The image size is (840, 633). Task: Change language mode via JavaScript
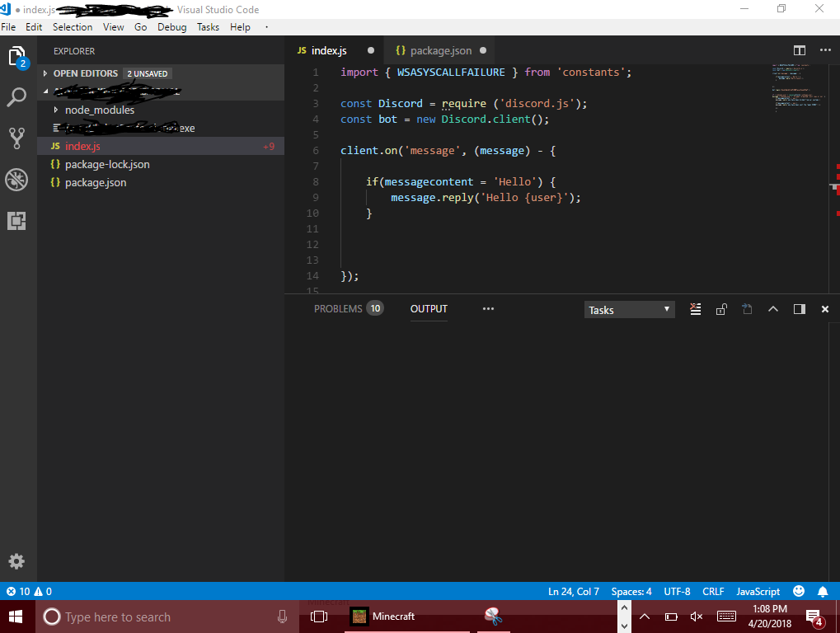758,591
